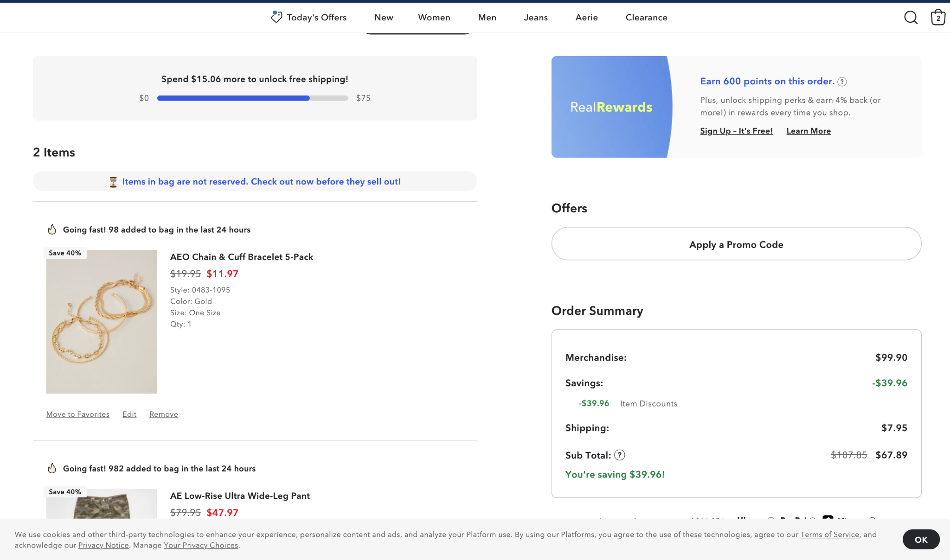
Task: Open the shopping bag icon
Action: (x=938, y=17)
